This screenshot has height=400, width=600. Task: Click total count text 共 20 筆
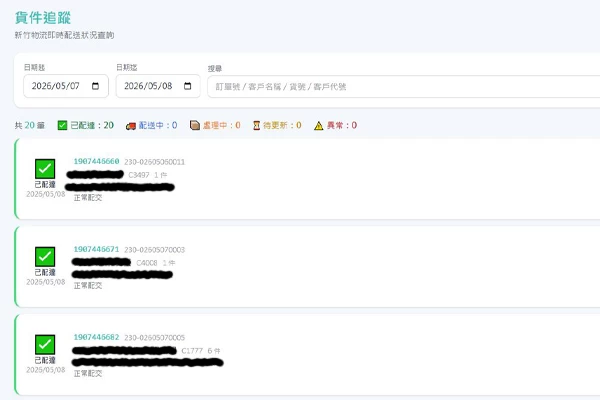[x=30, y=125]
